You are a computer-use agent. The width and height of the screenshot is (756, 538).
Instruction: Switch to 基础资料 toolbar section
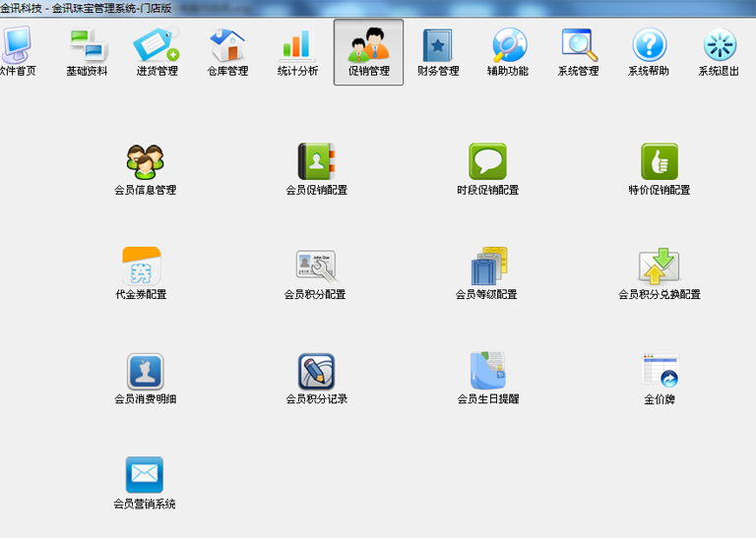(x=88, y=51)
